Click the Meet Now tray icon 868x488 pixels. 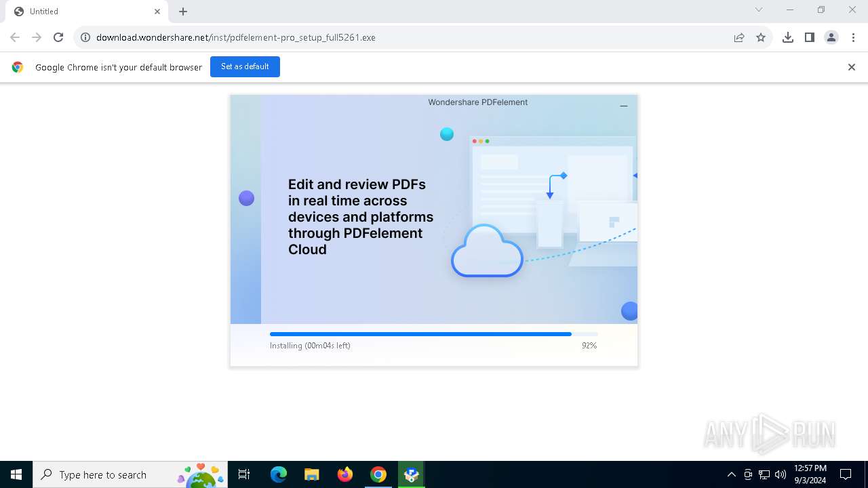pyautogui.click(x=748, y=474)
